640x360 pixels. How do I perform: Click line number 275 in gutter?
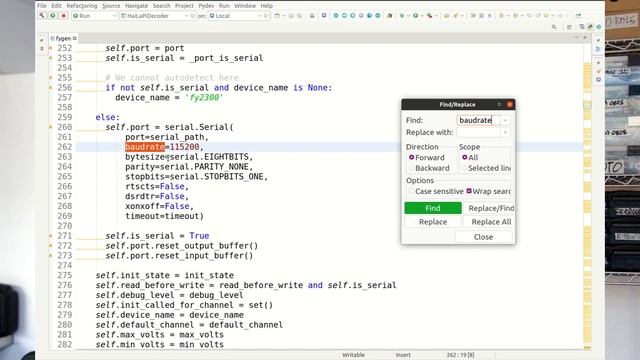tap(64, 275)
